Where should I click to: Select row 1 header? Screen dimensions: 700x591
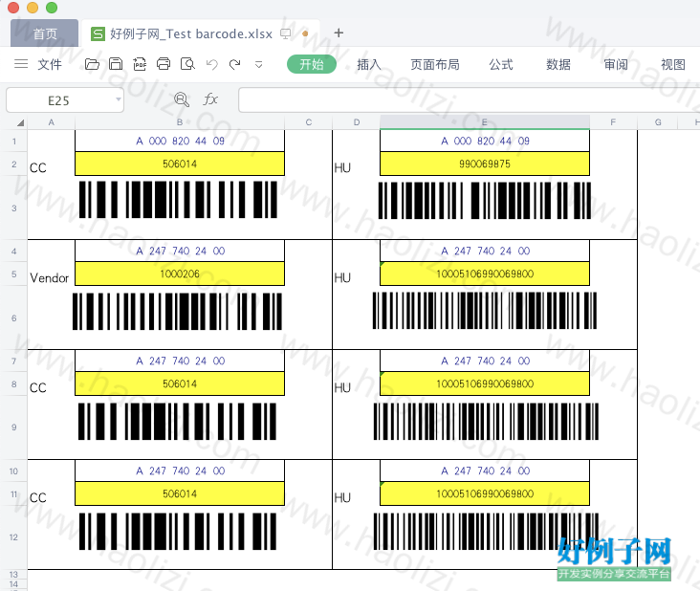click(13, 141)
